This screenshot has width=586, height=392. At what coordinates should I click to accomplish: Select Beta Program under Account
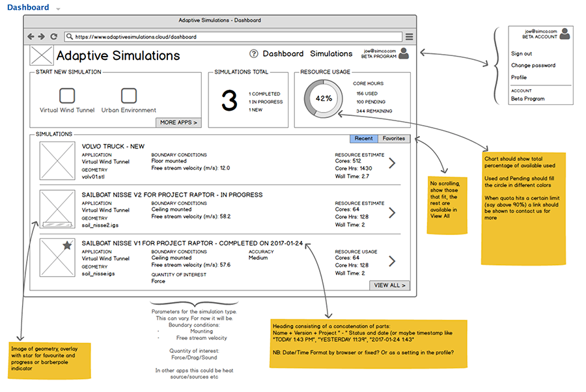point(527,99)
